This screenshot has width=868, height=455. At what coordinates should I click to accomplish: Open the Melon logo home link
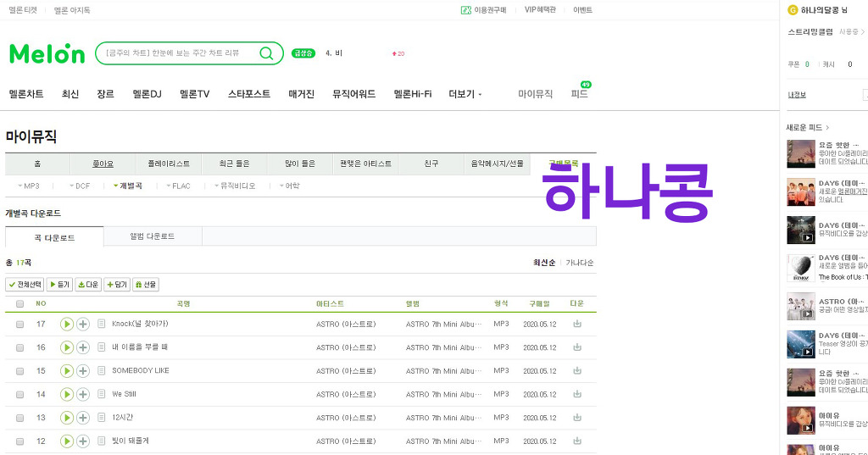(x=47, y=53)
